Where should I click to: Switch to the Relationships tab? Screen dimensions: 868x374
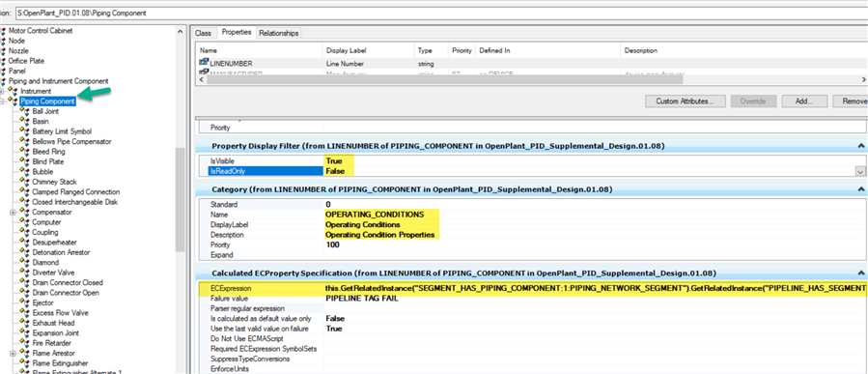[x=279, y=33]
